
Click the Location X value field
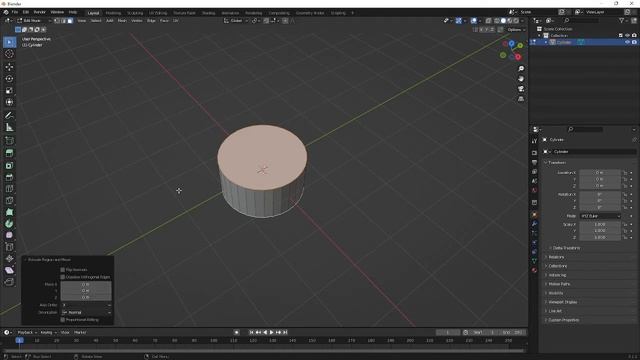click(x=600, y=173)
